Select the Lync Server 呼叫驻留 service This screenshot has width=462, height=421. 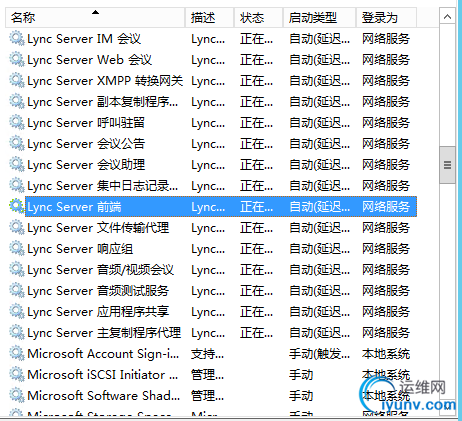coord(86,123)
